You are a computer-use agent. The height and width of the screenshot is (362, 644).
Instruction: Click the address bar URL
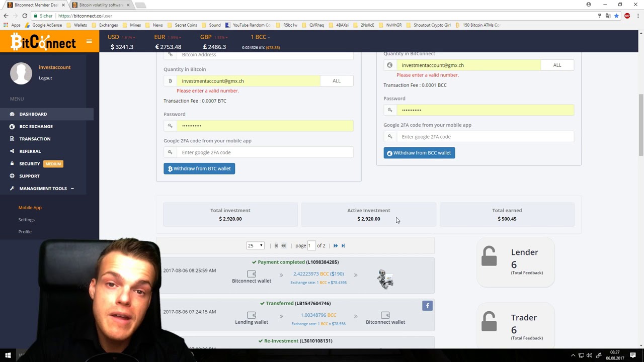click(x=85, y=16)
